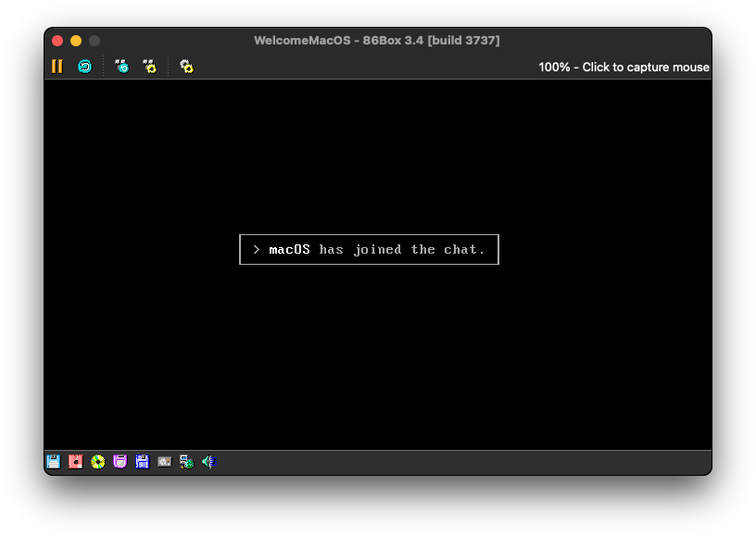Click the bold "macOS" word on screen
This screenshot has height=536, width=756.
pyautogui.click(x=289, y=250)
